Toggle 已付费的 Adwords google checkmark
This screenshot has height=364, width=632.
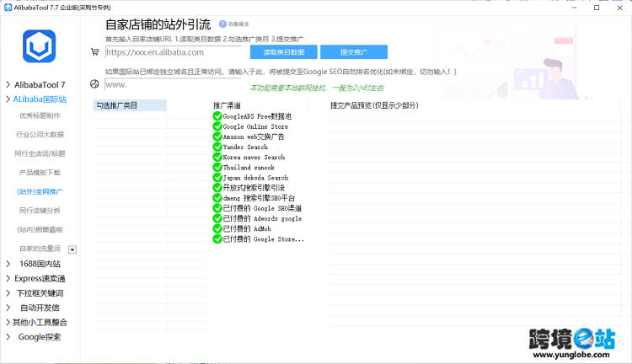click(217, 218)
